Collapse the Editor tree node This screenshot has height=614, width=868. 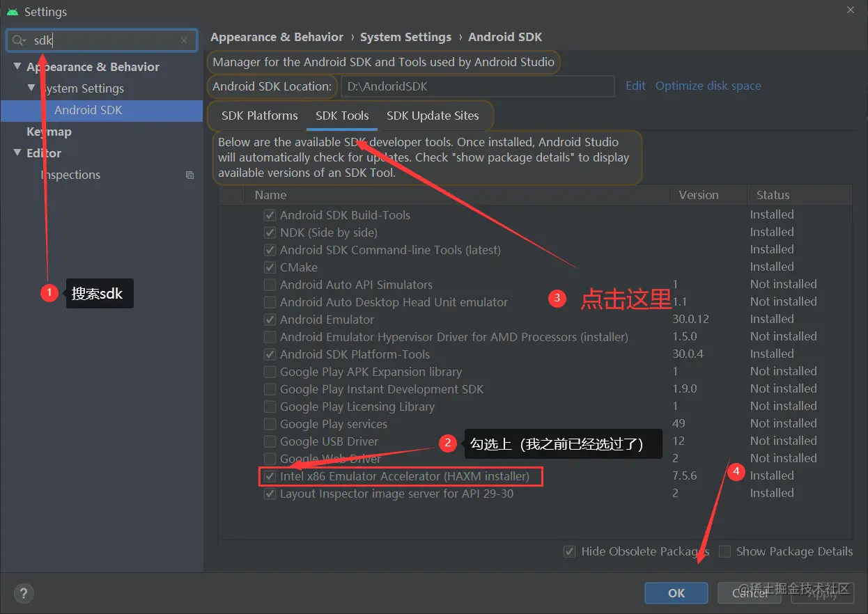click(x=17, y=152)
